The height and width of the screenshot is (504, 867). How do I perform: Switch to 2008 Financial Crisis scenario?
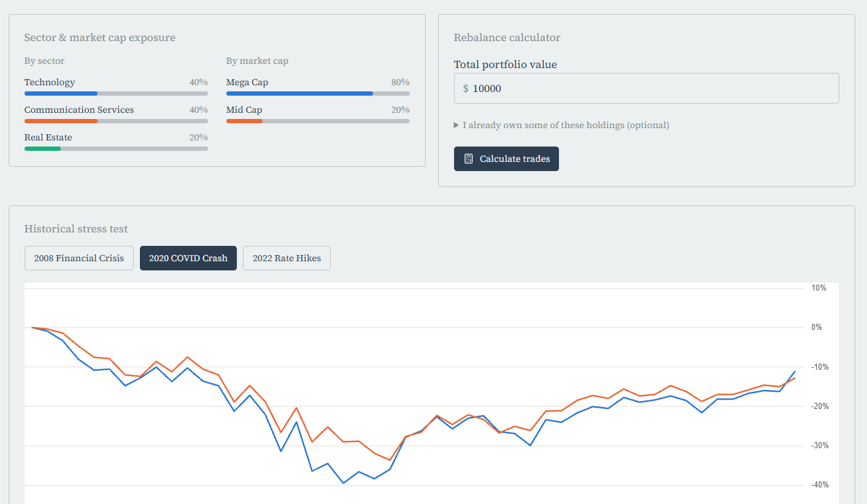pos(79,258)
